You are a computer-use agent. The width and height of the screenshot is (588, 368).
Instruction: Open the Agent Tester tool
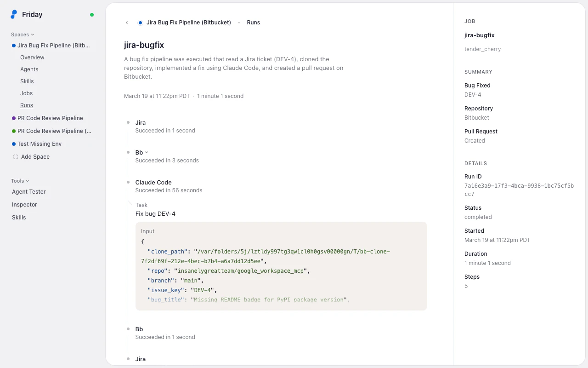coord(29,192)
